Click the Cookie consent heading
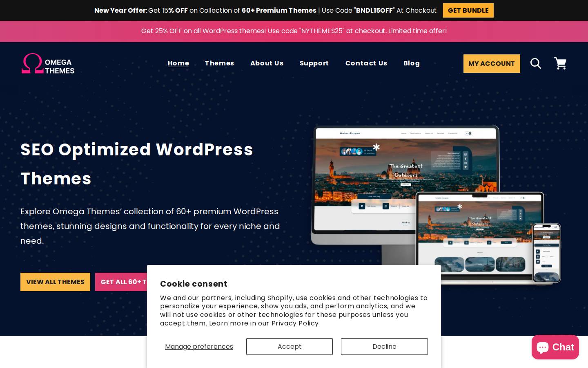588x368 pixels. (x=194, y=284)
